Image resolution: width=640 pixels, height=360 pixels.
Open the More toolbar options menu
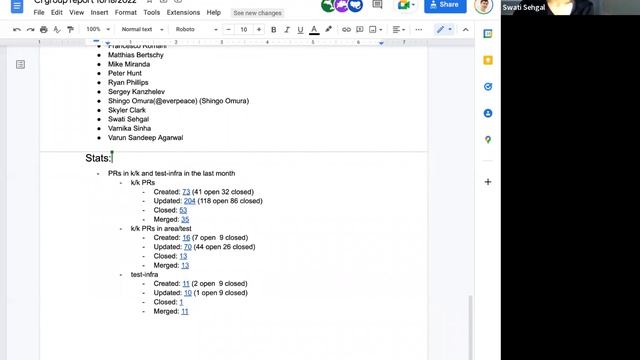(x=419, y=29)
